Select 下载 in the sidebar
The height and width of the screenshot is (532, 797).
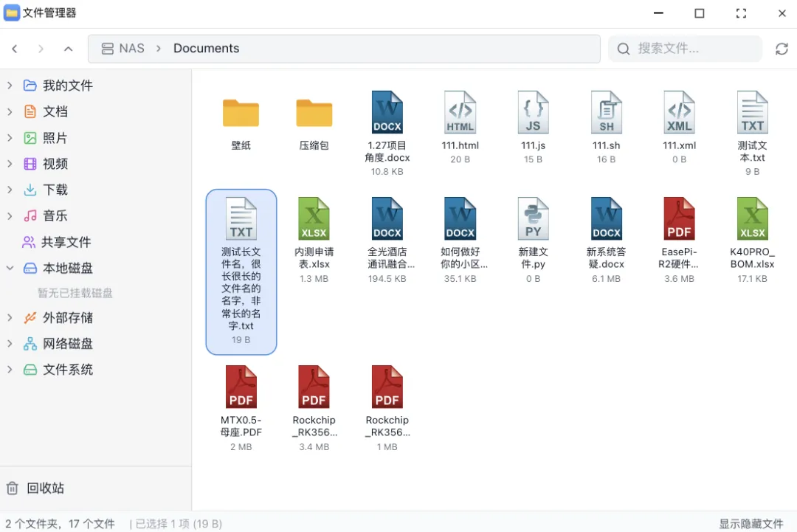55,190
